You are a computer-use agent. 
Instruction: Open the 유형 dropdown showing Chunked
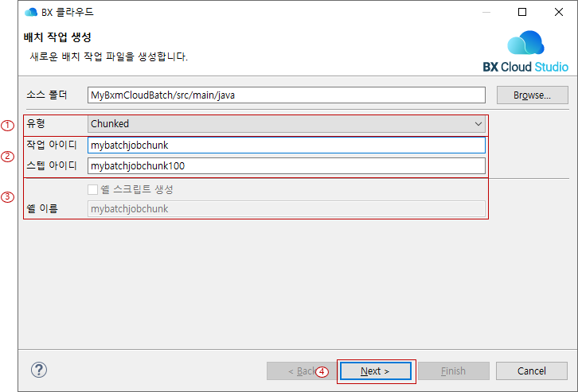click(x=287, y=124)
